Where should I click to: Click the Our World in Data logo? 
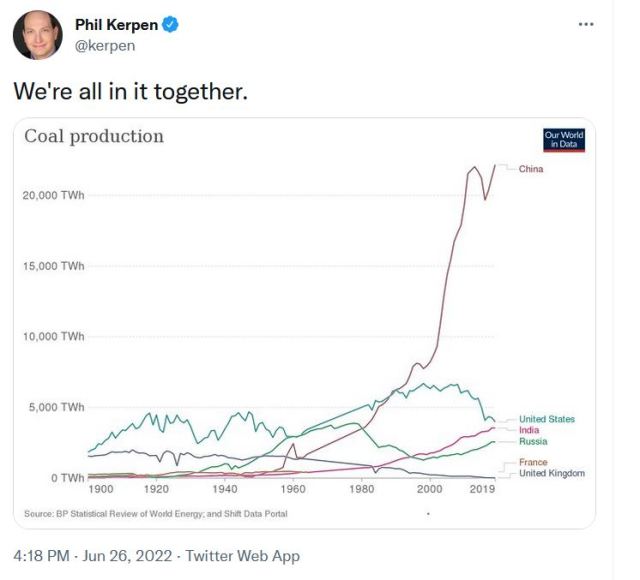click(563, 140)
